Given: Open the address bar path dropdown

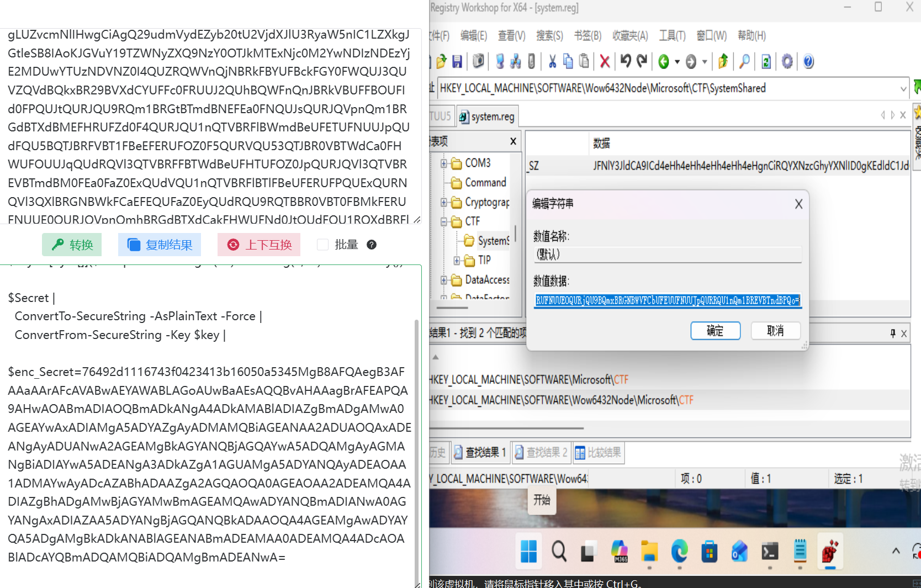Looking at the screenshot, I should (903, 88).
